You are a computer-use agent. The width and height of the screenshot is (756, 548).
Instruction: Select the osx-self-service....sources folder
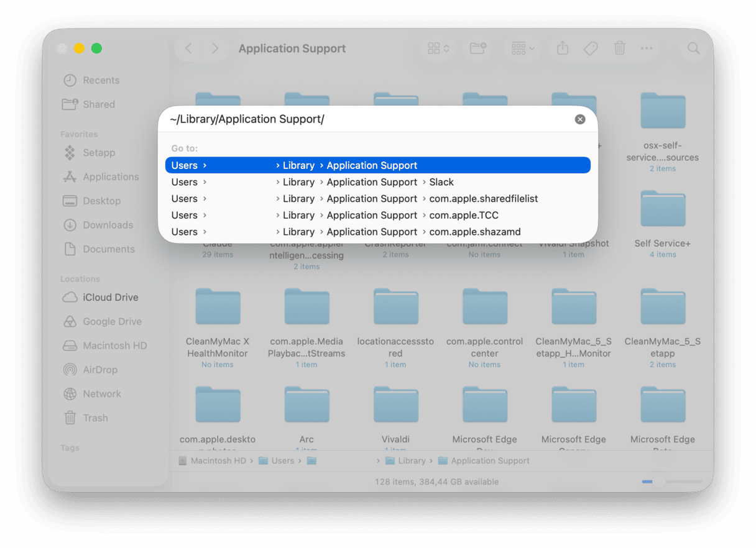pyautogui.click(x=663, y=111)
